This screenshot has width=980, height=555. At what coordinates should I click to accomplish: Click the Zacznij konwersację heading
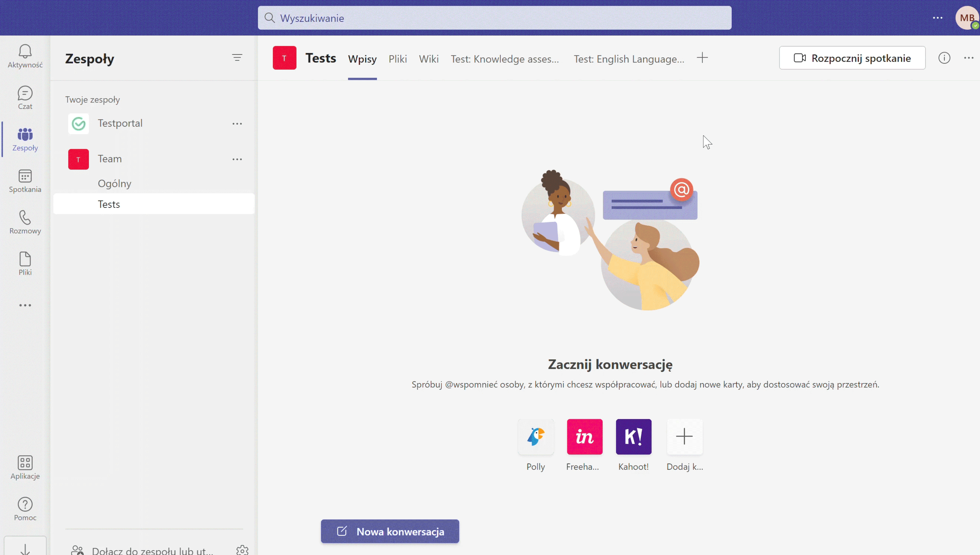pyautogui.click(x=610, y=364)
